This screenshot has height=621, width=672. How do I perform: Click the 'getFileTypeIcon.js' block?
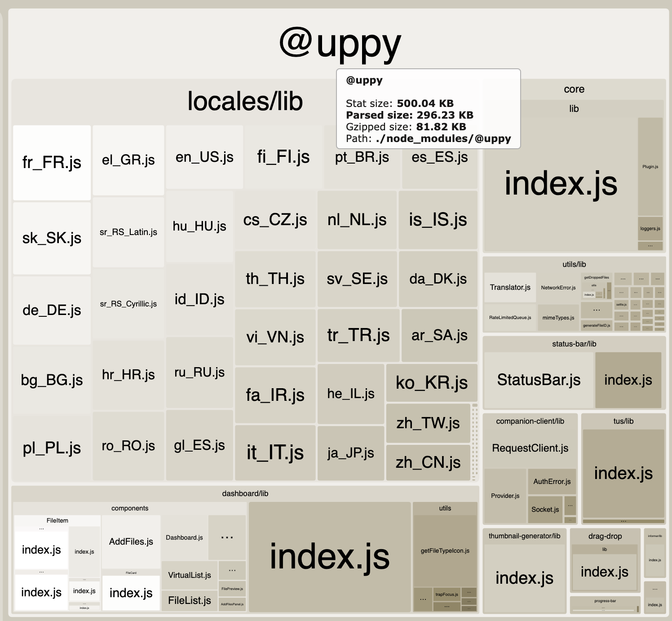[445, 551]
